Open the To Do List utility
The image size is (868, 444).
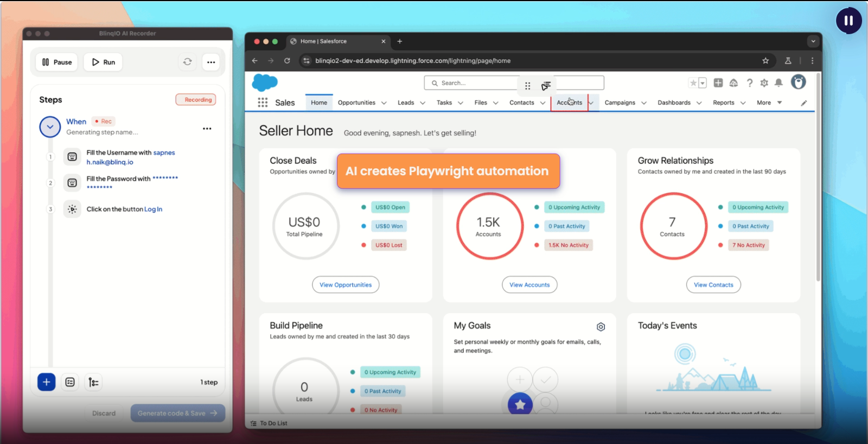(x=269, y=423)
